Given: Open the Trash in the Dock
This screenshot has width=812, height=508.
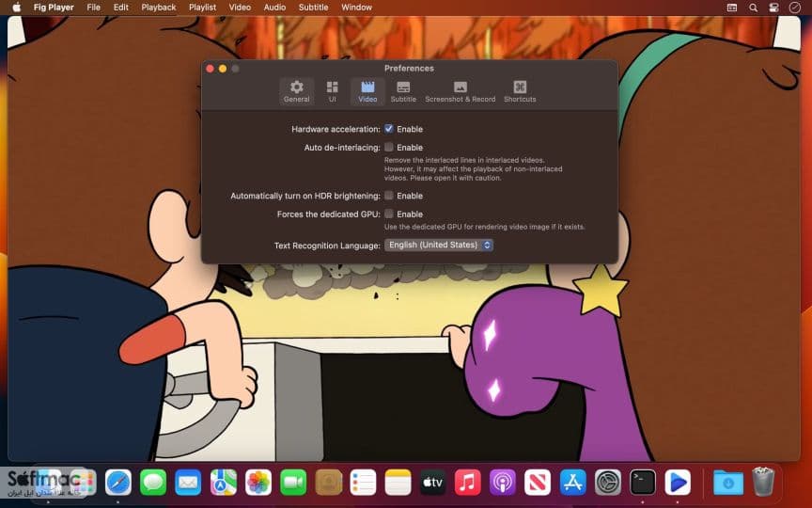Looking at the screenshot, I should (x=763, y=482).
